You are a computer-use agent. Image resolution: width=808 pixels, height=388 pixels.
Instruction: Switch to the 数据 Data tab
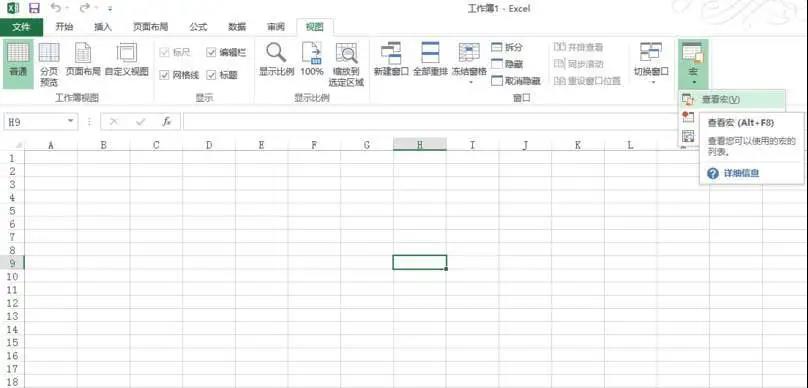(x=237, y=27)
